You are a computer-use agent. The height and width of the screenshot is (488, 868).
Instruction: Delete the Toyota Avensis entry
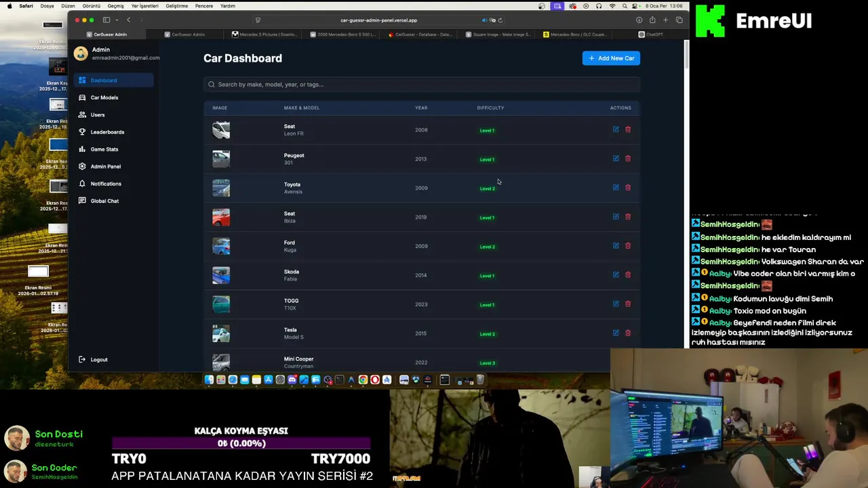pyautogui.click(x=628, y=188)
